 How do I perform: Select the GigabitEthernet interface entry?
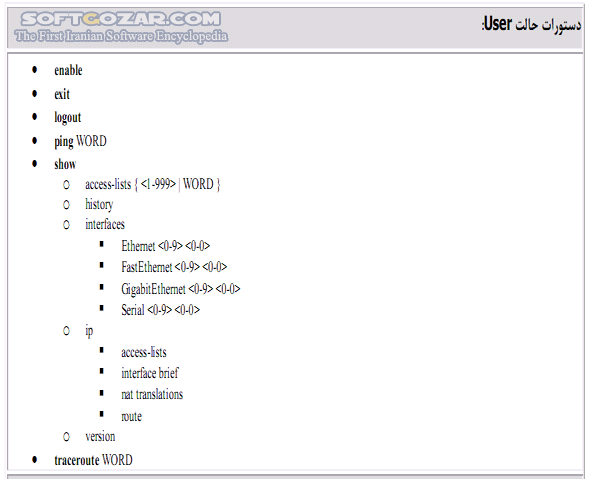[x=181, y=289]
